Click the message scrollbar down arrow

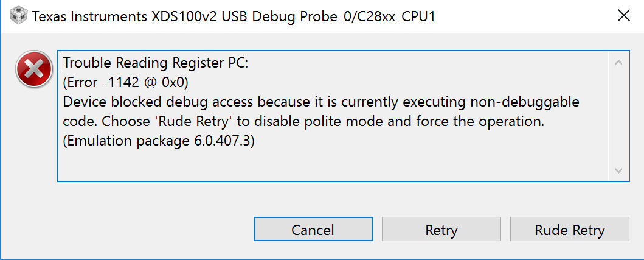618,170
